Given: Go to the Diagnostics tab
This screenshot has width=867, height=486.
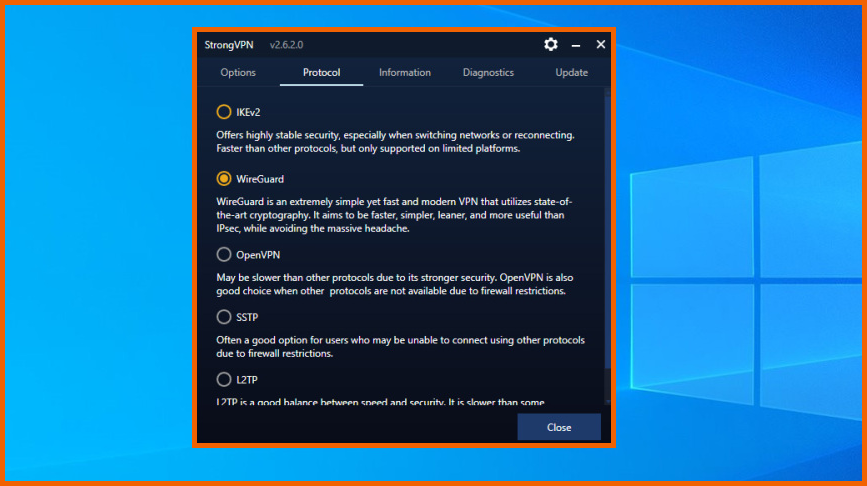Looking at the screenshot, I should tap(488, 72).
